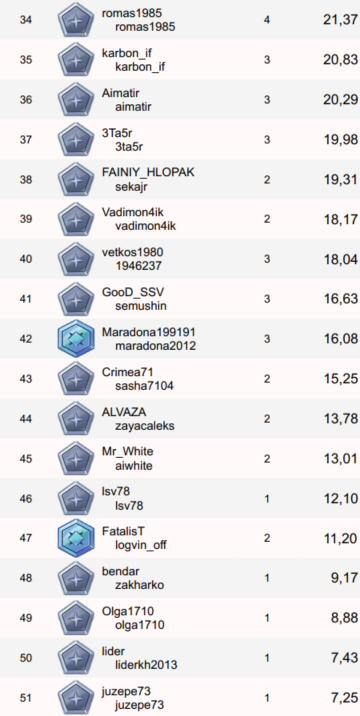Click the blue hexagon badge next to FatalisT
Image resolution: width=360 pixels, height=716 pixels.
click(x=76, y=538)
